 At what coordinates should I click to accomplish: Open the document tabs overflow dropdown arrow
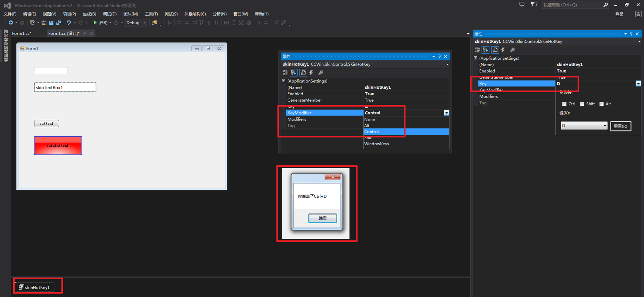point(468,34)
